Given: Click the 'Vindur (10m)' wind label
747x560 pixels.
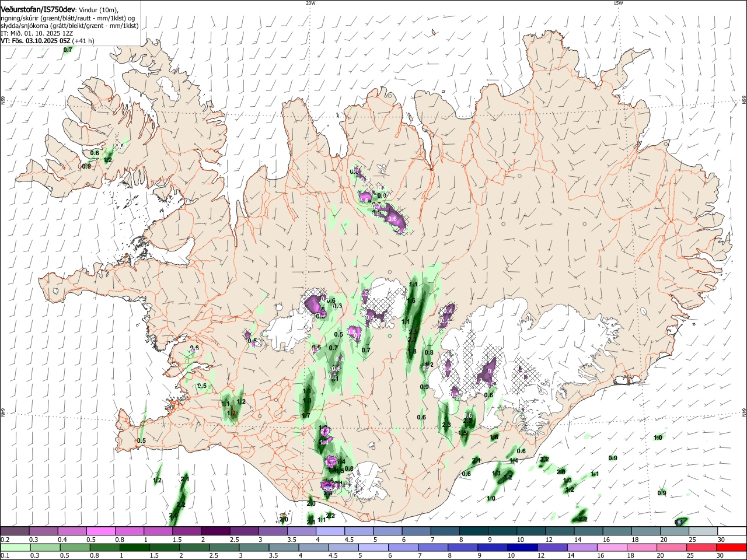Looking at the screenshot, I should (x=98, y=10).
